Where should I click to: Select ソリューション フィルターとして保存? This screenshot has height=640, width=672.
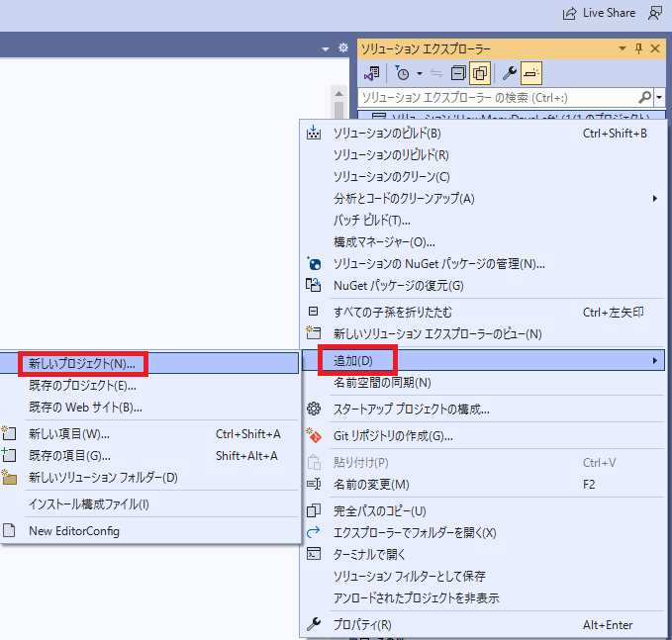(484, 576)
